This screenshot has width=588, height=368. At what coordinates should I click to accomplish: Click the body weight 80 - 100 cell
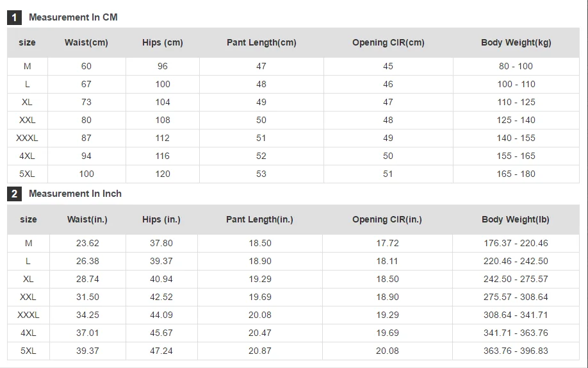[516, 66]
